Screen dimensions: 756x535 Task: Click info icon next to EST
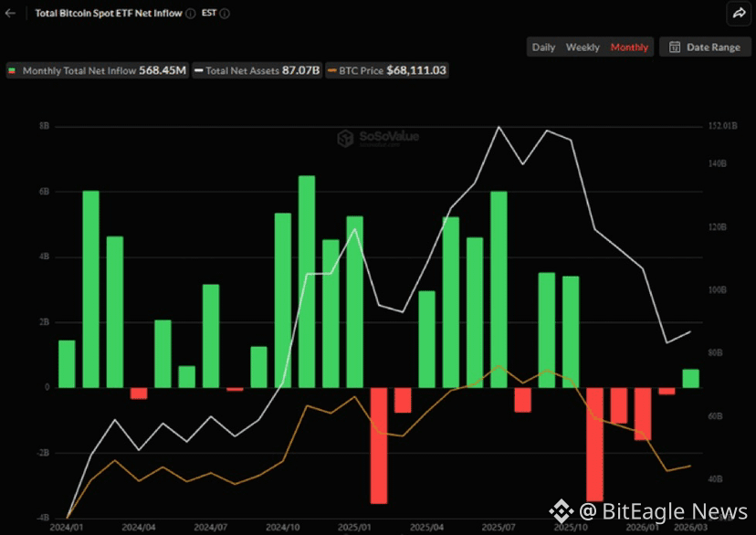pos(225,14)
